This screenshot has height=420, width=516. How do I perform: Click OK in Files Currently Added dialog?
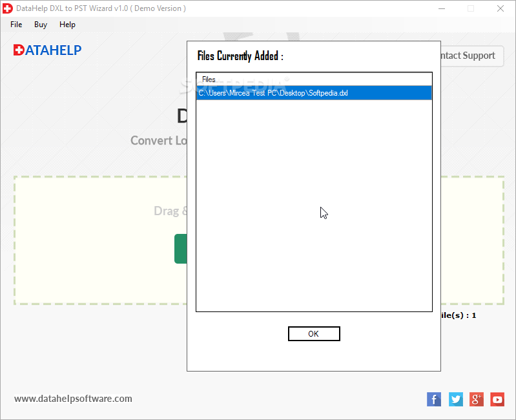(x=314, y=334)
